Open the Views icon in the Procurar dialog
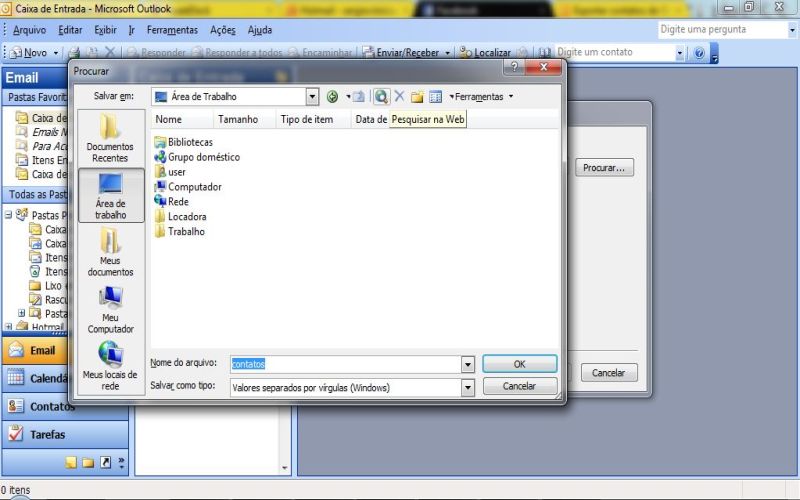This screenshot has height=500, width=800. tap(435, 96)
